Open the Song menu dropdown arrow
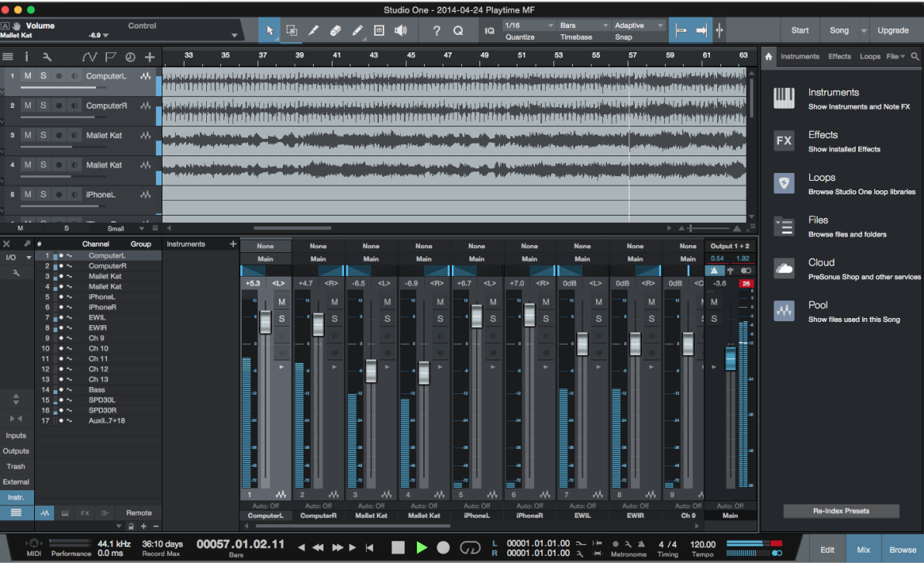This screenshot has width=924, height=563. (x=864, y=31)
